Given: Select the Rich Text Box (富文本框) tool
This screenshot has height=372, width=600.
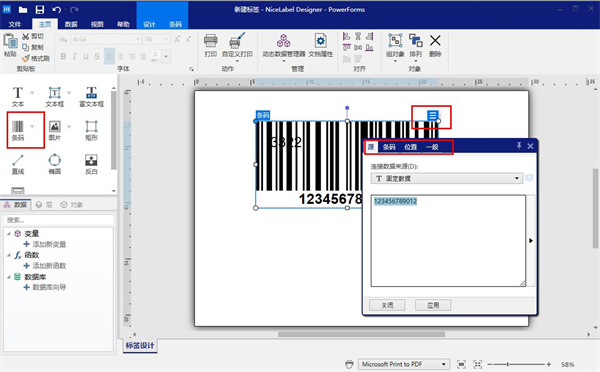Looking at the screenshot, I should coord(91,96).
